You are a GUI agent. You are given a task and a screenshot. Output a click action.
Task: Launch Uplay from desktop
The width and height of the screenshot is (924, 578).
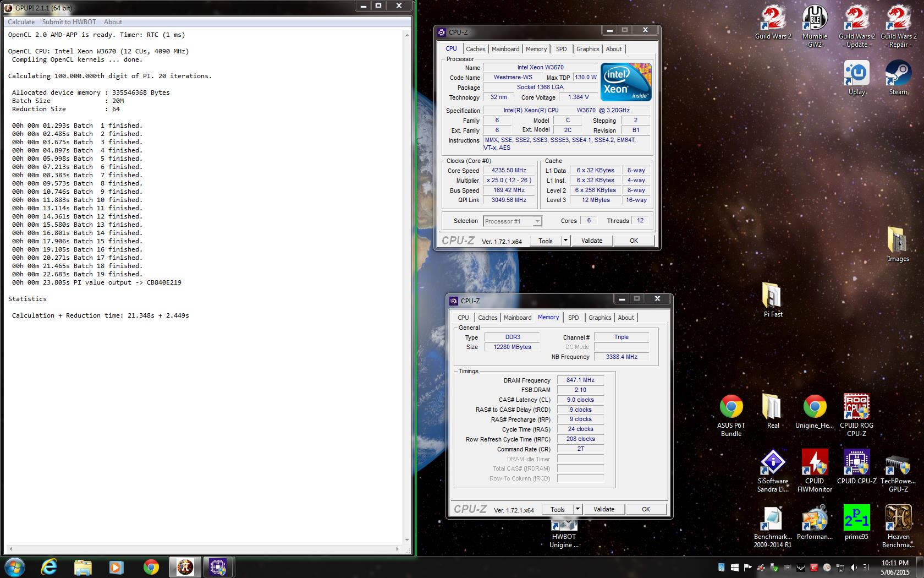pyautogui.click(x=856, y=78)
